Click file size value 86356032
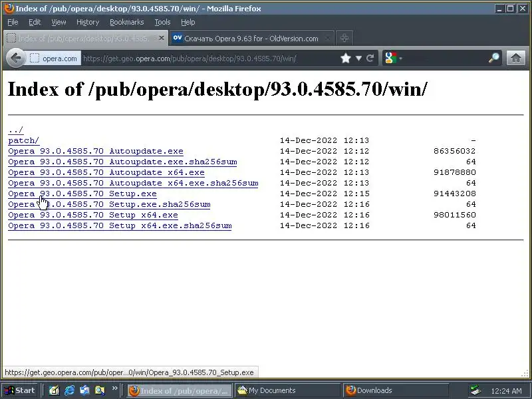The width and height of the screenshot is (532, 399). 455,151
